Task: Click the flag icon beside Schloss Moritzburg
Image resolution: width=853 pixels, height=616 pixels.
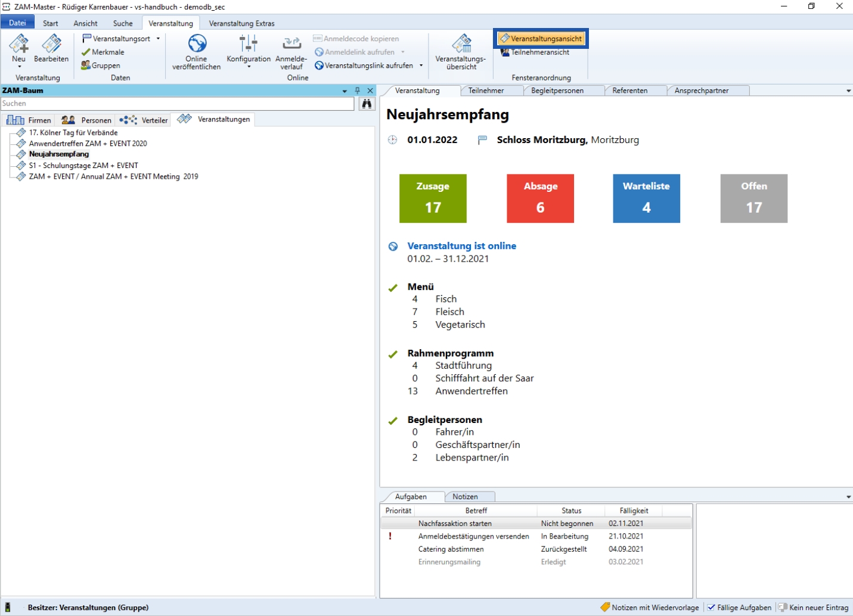Action: point(482,140)
